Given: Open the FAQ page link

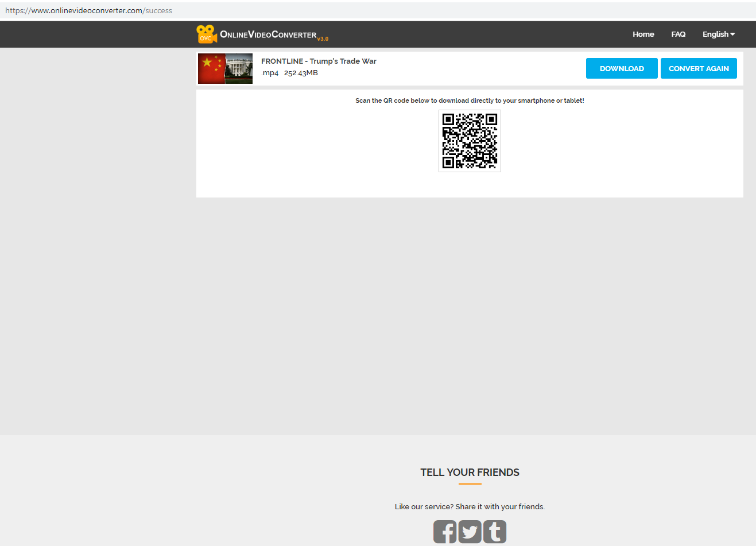Looking at the screenshot, I should pos(679,34).
